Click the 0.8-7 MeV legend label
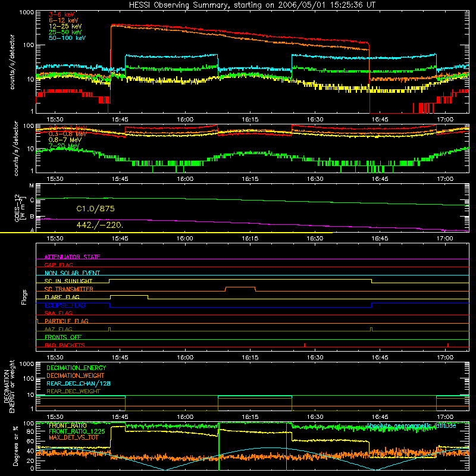This screenshot has width=476, height=476. pyautogui.click(x=65, y=140)
